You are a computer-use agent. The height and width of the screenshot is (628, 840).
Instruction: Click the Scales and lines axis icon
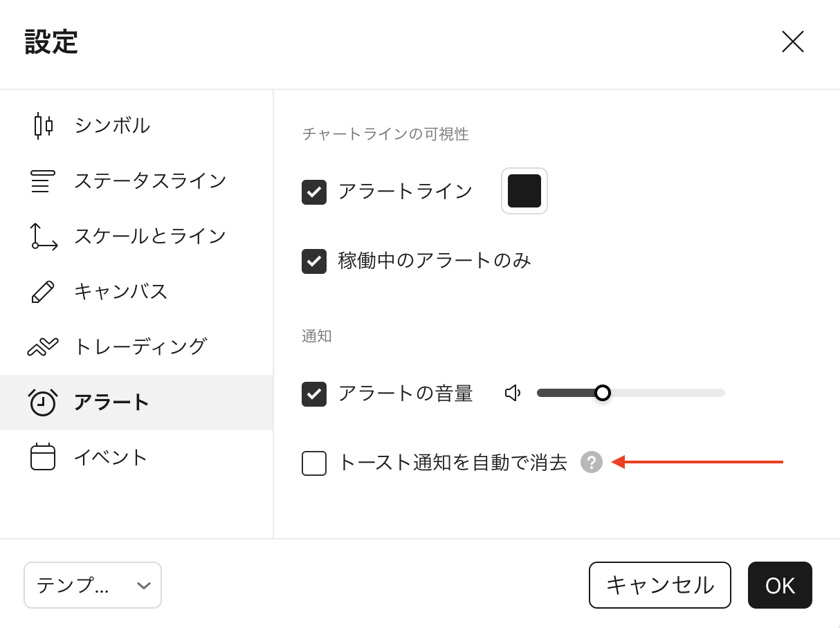pyautogui.click(x=43, y=237)
